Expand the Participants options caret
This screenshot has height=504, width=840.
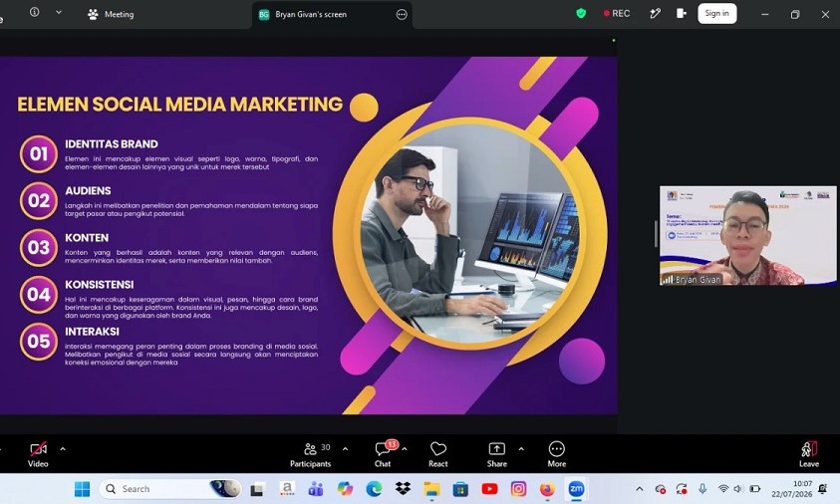[x=345, y=449]
